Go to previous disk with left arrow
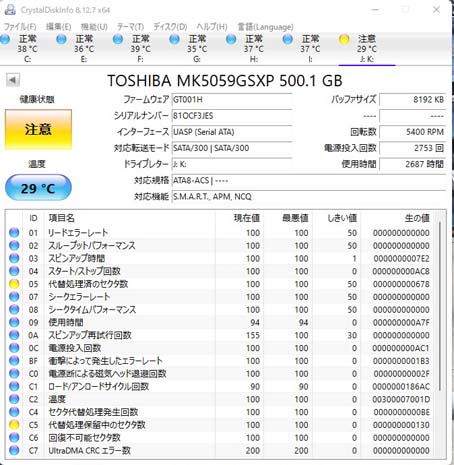This screenshot has width=454, height=465. click(x=13, y=80)
